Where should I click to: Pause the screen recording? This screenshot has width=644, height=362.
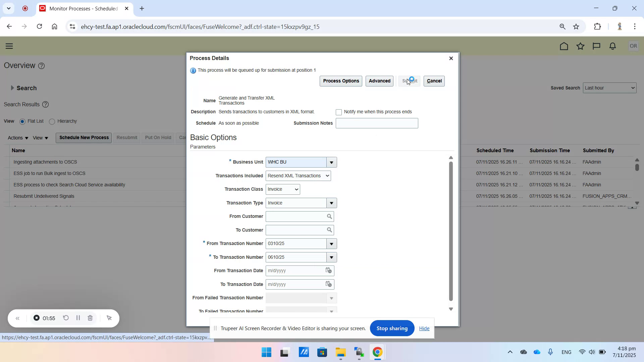78,318
